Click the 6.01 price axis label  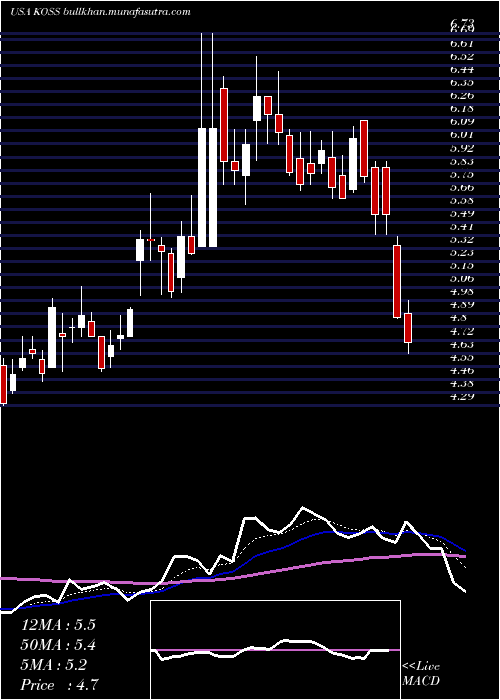point(462,135)
